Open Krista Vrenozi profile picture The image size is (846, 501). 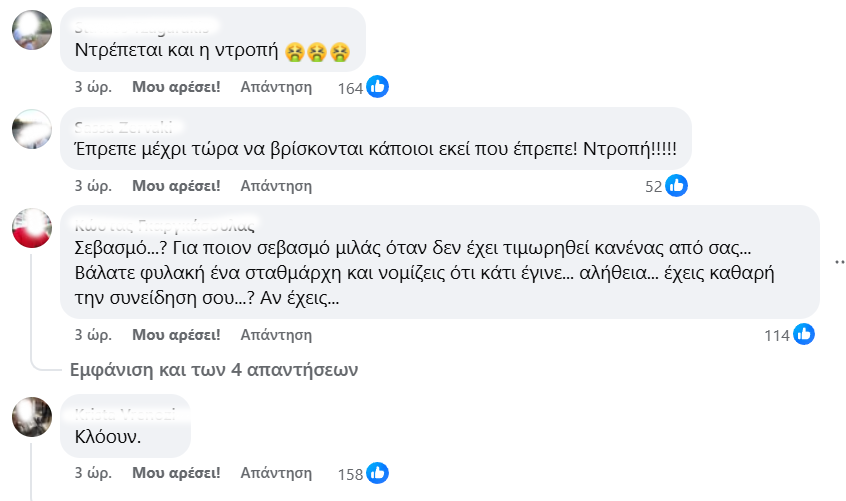tap(32, 416)
